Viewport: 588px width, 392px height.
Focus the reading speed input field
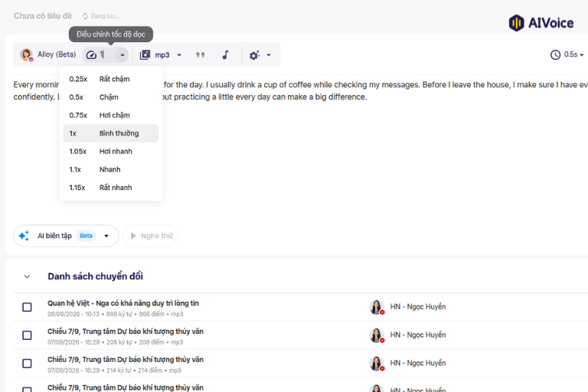pos(106,55)
